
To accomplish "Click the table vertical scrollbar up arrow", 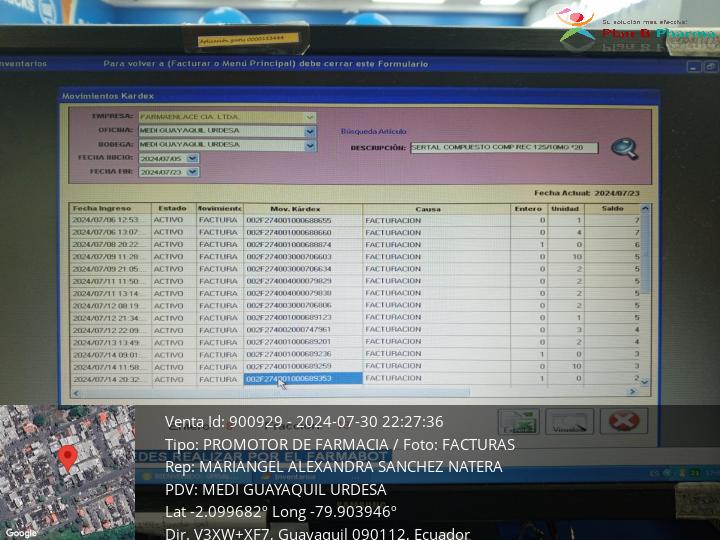I will [x=645, y=208].
